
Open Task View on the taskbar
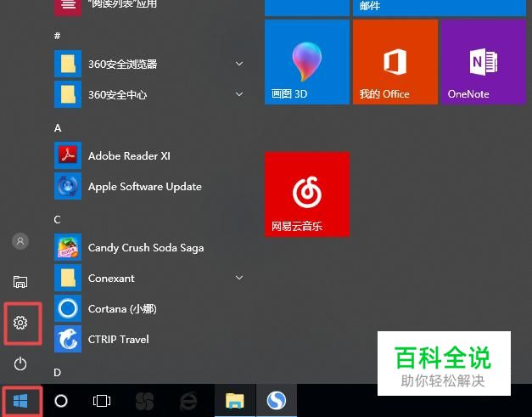tap(102, 401)
